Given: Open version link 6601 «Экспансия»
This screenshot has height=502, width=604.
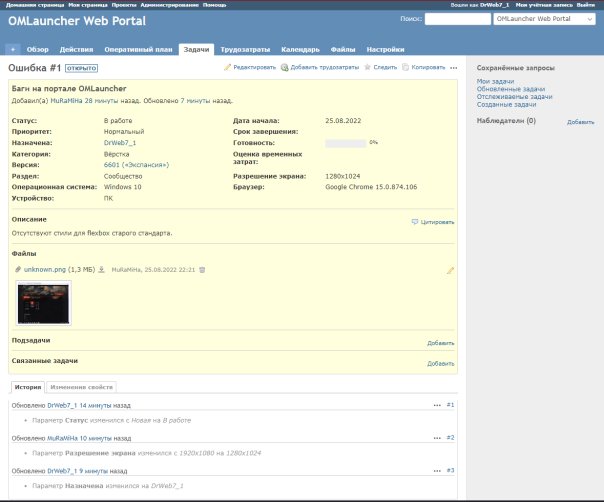Looking at the screenshot, I should click(x=136, y=164).
